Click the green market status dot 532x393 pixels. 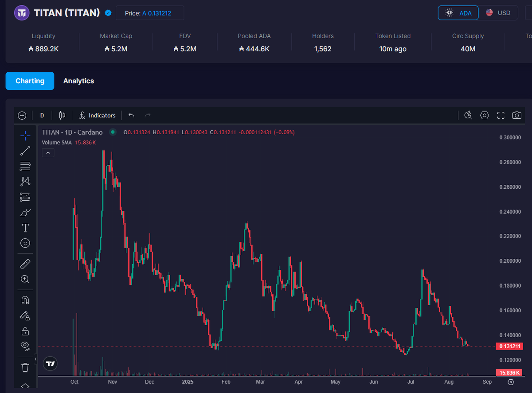(113, 132)
